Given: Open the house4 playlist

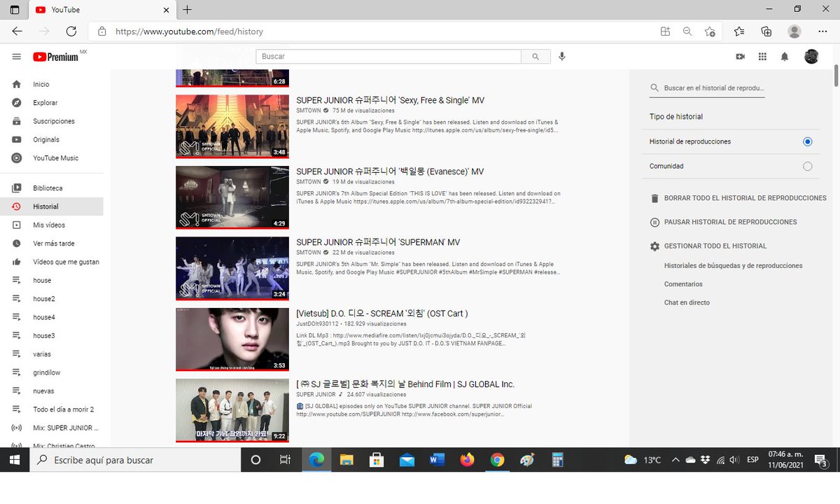Looking at the screenshot, I should tap(52, 317).
